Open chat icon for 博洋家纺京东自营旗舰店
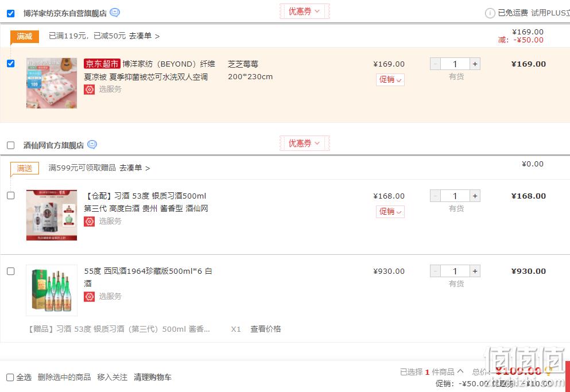 click(114, 13)
